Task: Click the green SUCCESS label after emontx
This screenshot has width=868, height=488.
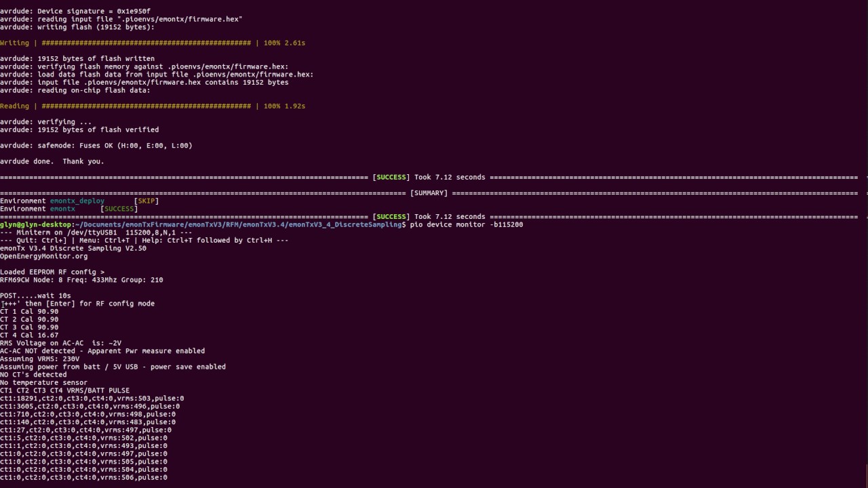Action: (x=119, y=209)
